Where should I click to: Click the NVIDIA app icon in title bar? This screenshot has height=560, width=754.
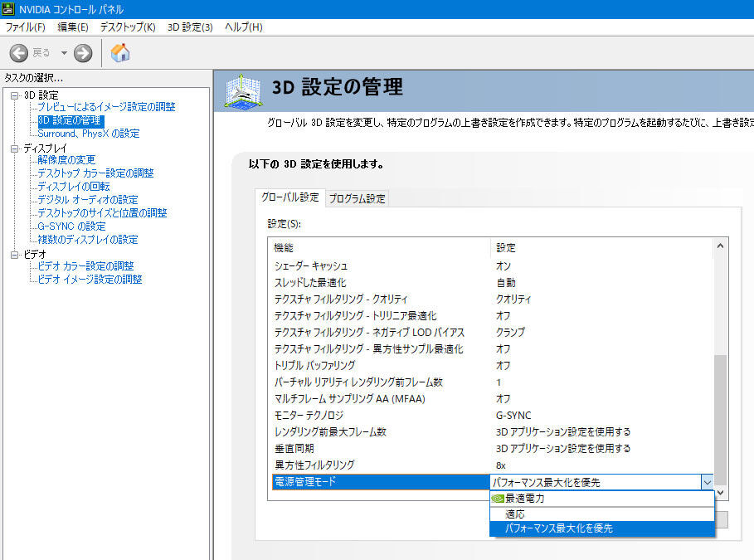(8, 8)
